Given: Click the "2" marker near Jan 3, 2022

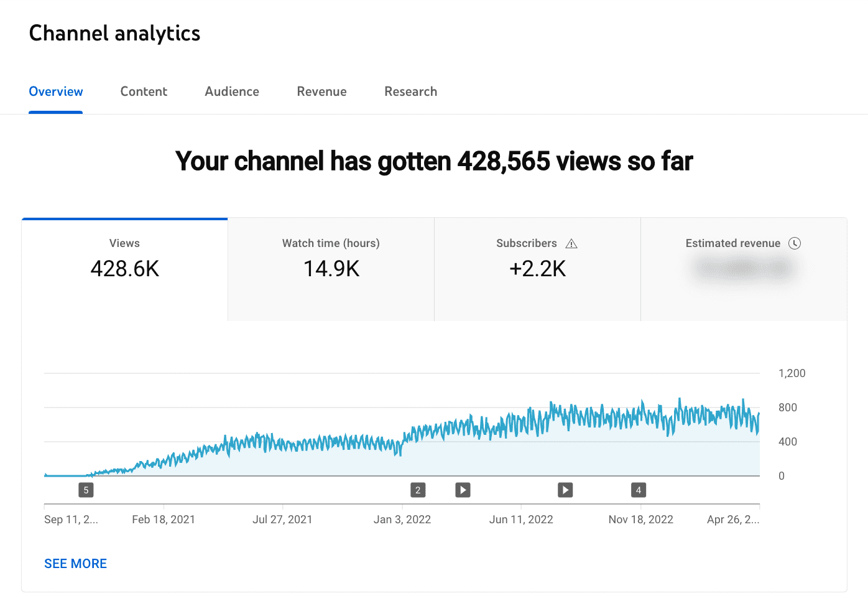Looking at the screenshot, I should click(x=417, y=490).
